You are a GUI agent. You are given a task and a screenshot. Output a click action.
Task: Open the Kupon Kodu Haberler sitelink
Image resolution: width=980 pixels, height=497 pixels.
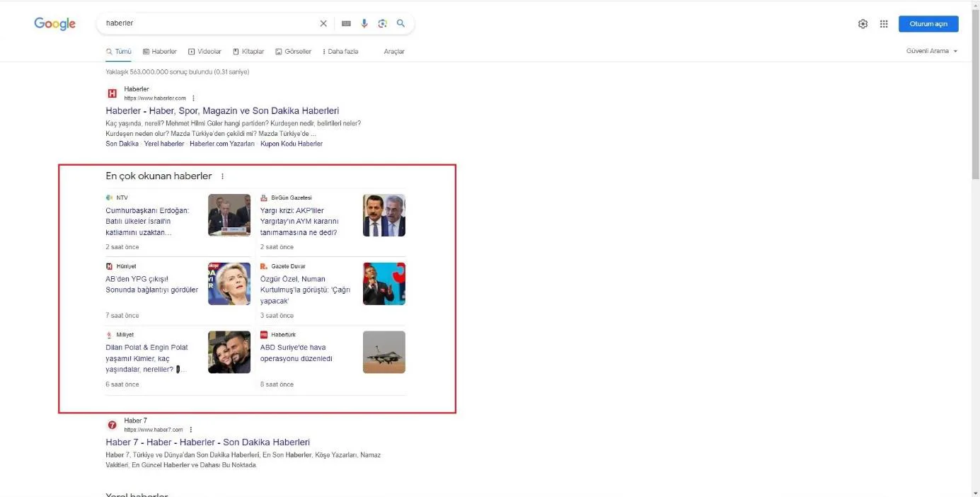(292, 144)
